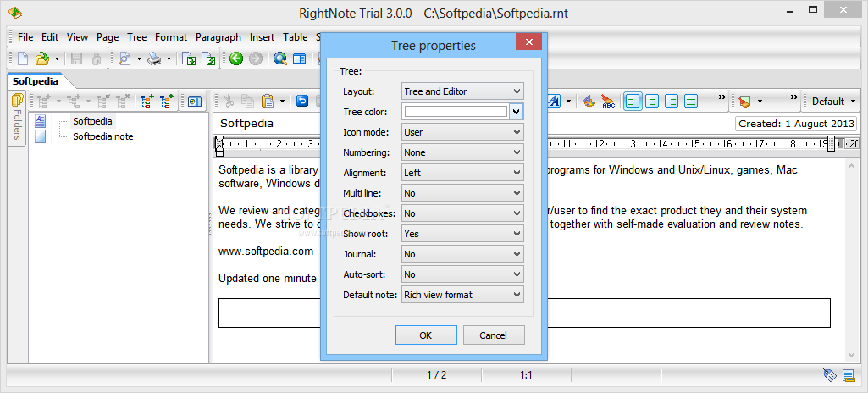The width and height of the screenshot is (868, 393).
Task: Click the tag icon in the status bar
Action: 830,375
